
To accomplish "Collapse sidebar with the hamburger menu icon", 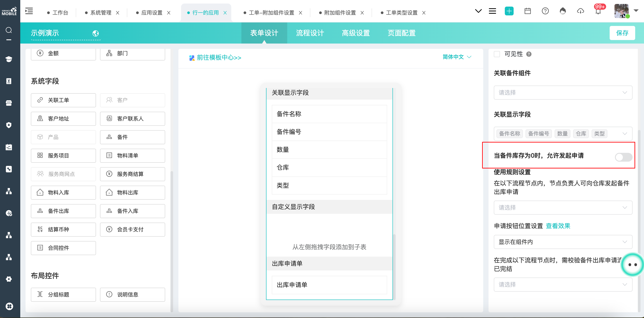I will (x=29, y=11).
